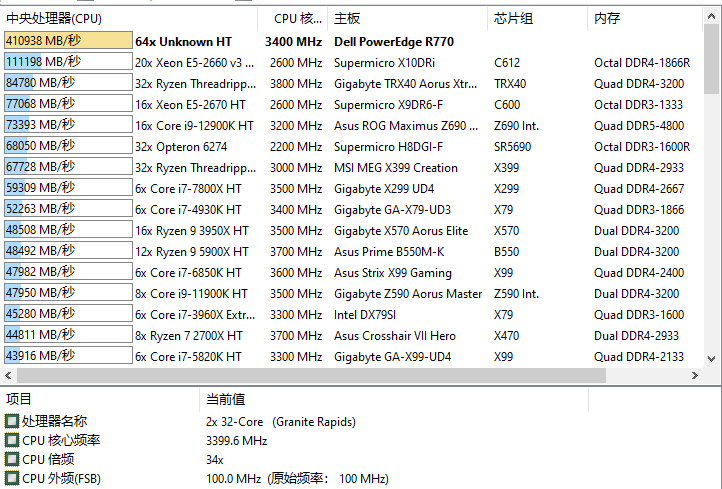
Task: Select the 48492 MB/秒 result bar
Action: 68,250
